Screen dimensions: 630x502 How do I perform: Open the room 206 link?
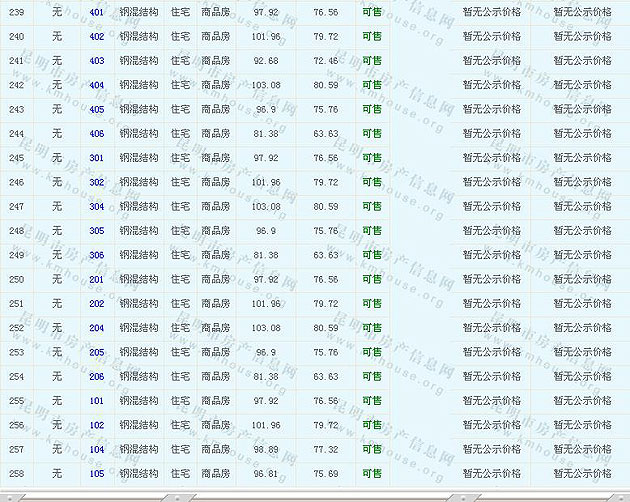[96, 376]
